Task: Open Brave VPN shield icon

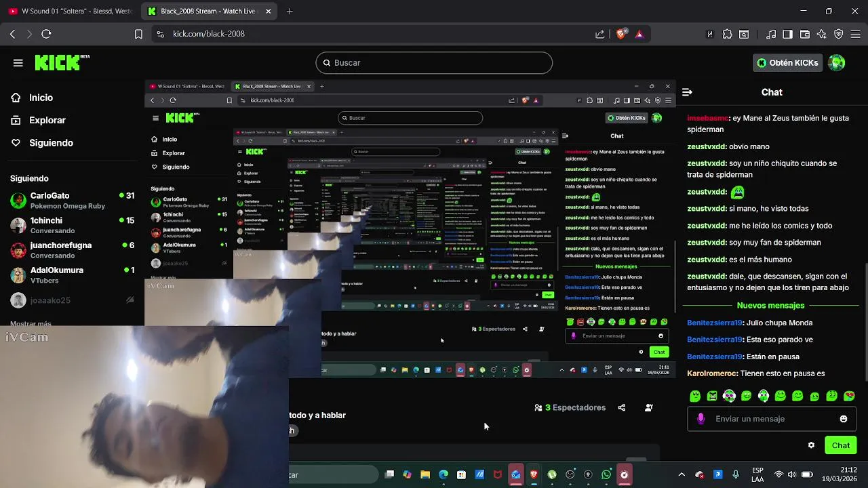Action: click(839, 34)
